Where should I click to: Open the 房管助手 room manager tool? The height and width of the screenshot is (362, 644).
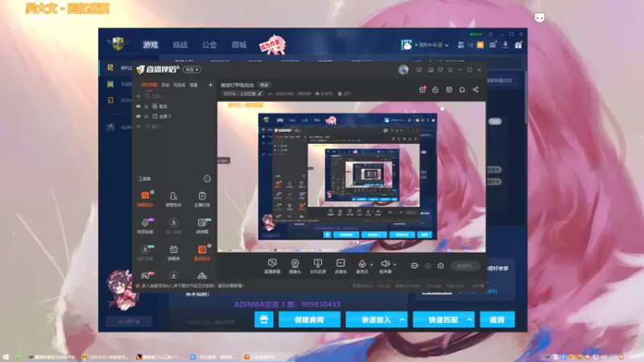click(173, 199)
